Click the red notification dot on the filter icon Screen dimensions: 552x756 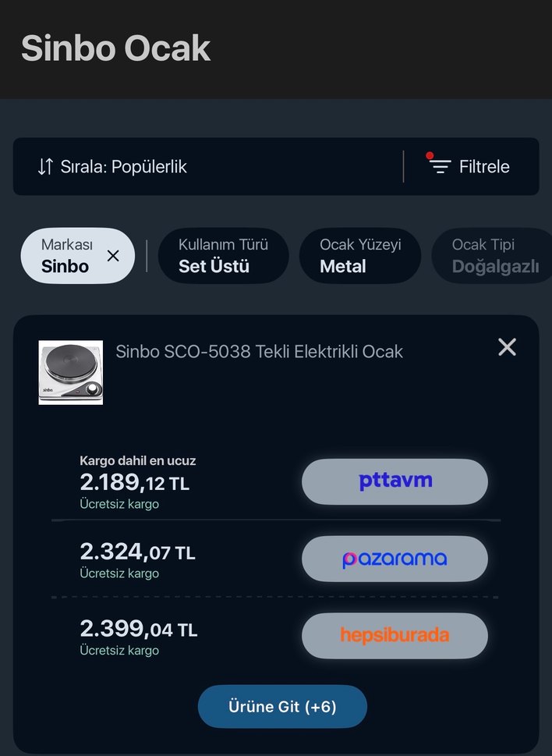coord(431,154)
